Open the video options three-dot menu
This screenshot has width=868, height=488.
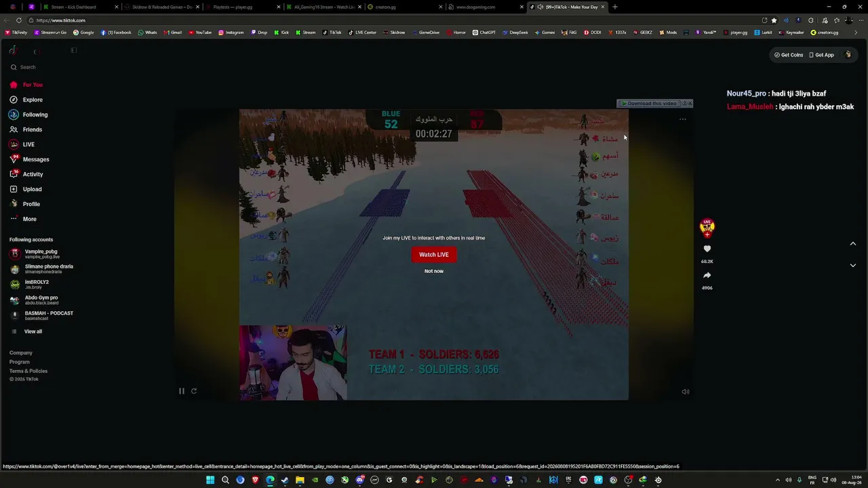683,119
